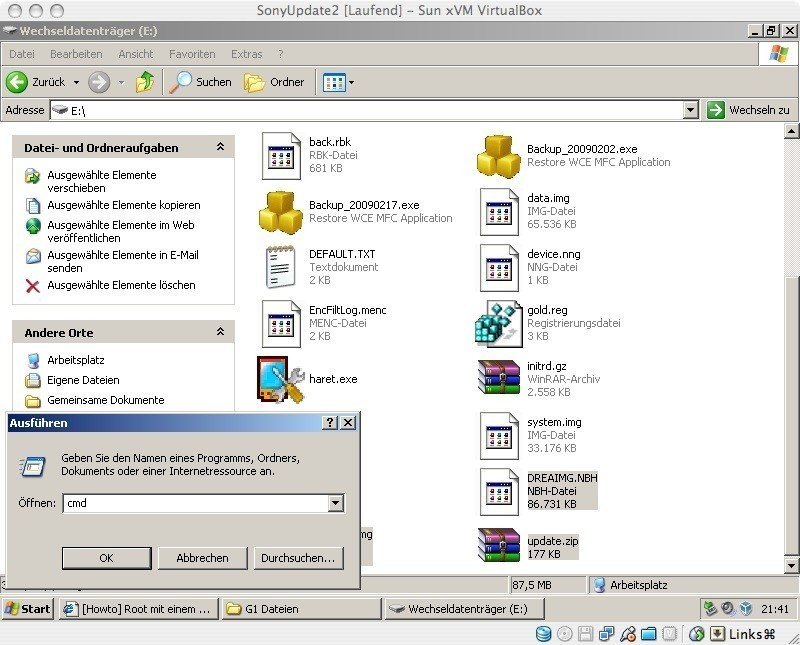The image size is (800, 645).
Task: Open the view mode dropdown arrow
Action: [352, 82]
